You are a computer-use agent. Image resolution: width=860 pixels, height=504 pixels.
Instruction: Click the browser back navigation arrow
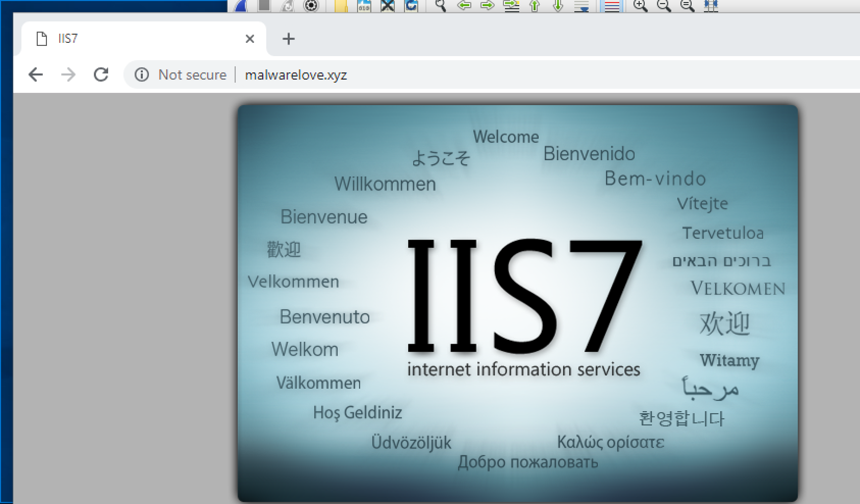(x=35, y=74)
